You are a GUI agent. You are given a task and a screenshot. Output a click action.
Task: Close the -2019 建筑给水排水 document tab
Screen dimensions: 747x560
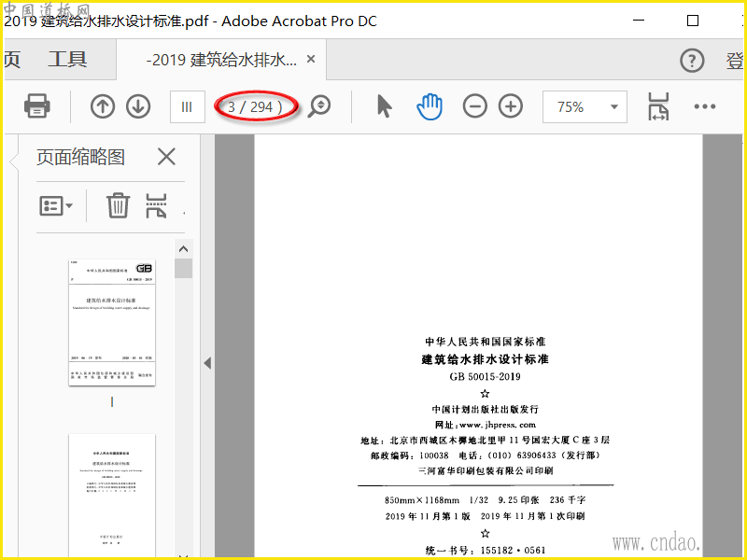pos(311,59)
